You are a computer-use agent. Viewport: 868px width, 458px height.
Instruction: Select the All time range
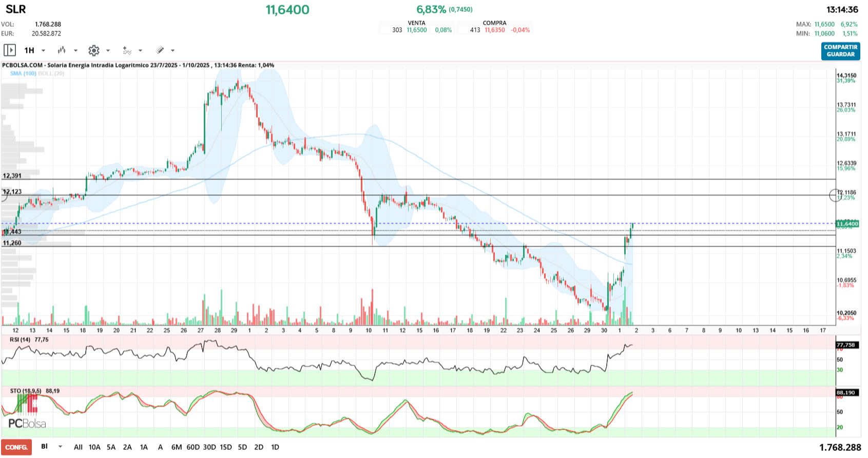(x=78, y=447)
